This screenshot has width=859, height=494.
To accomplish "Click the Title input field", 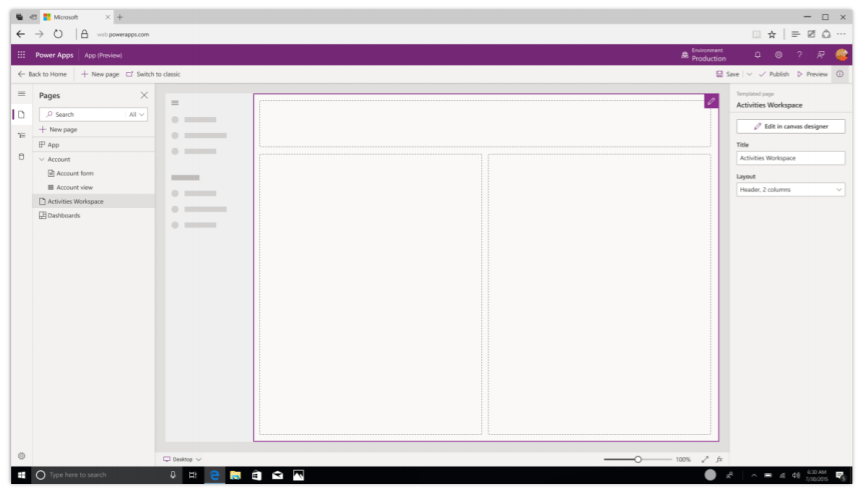I will 790,158.
